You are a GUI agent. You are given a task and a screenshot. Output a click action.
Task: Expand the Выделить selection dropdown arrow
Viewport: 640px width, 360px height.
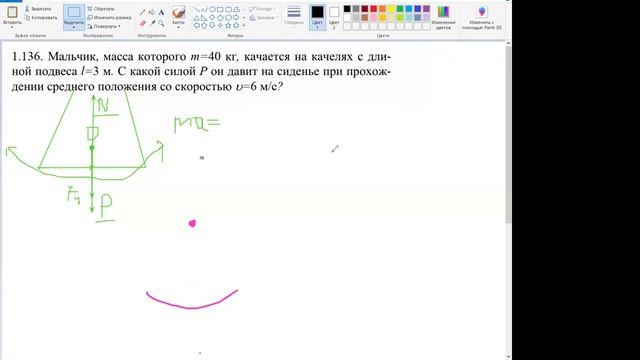point(74,27)
